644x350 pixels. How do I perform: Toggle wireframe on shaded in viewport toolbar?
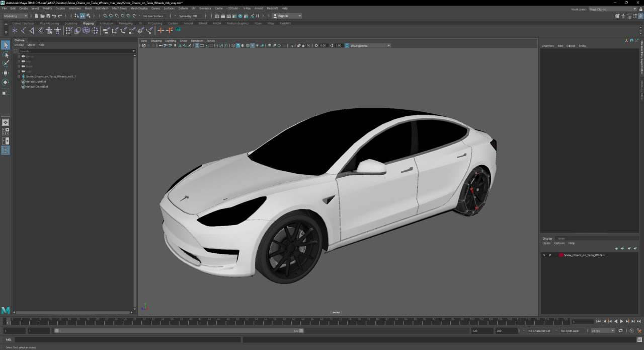[x=248, y=45]
